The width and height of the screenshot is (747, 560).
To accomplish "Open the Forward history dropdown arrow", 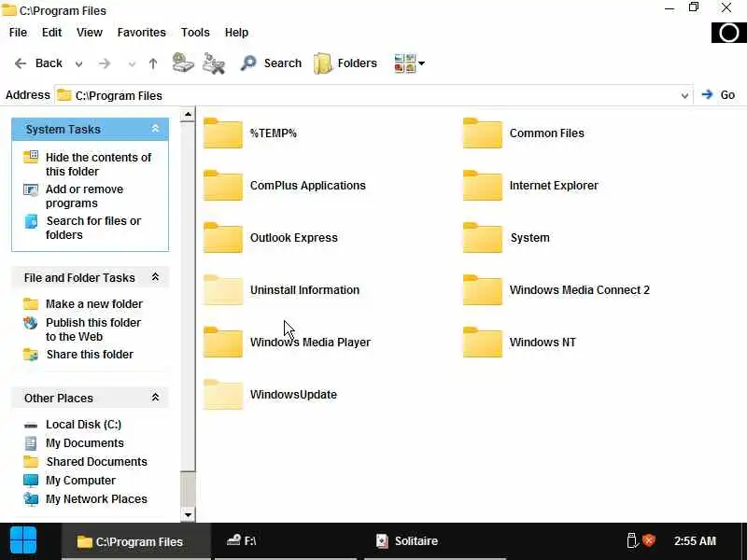I will pos(132,63).
